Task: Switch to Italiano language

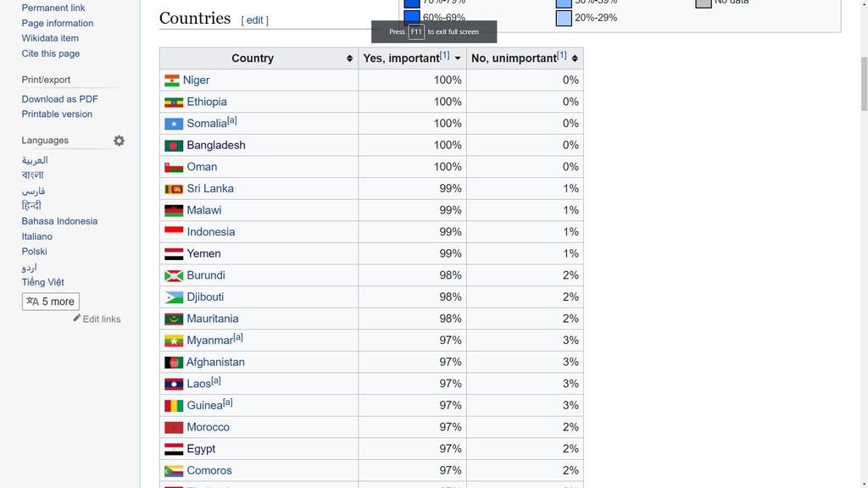Action: pyautogui.click(x=37, y=236)
